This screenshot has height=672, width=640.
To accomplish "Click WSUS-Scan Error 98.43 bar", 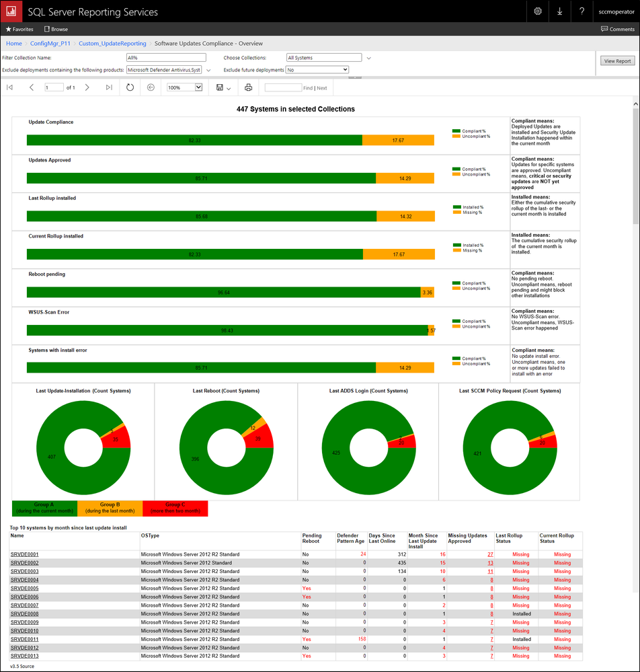I will click(x=227, y=330).
